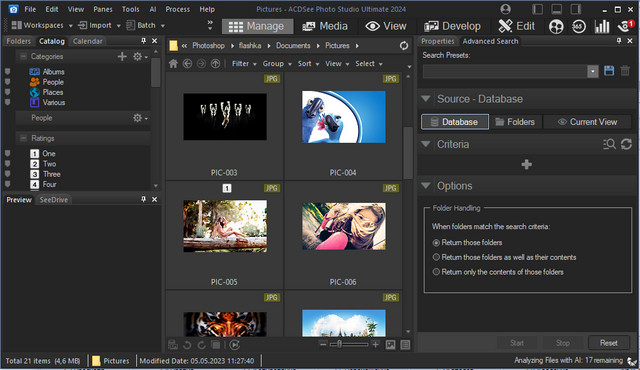Reset criteria with the refresh icon

tap(627, 144)
